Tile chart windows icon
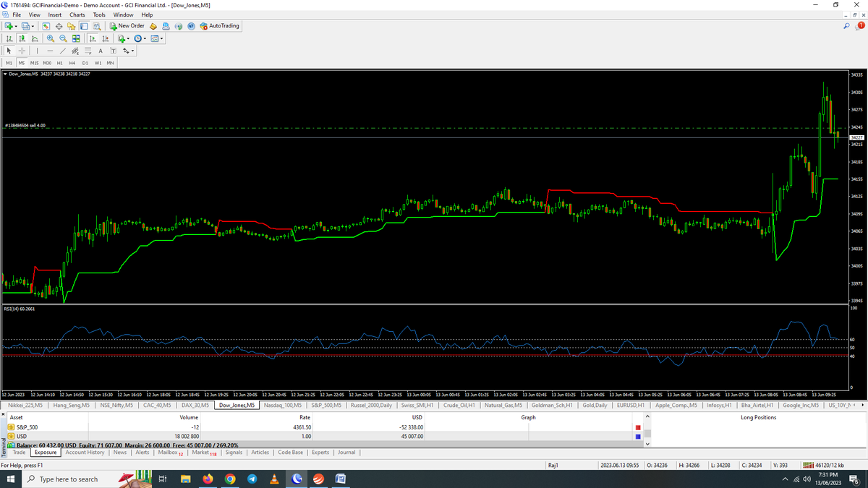 coord(76,38)
